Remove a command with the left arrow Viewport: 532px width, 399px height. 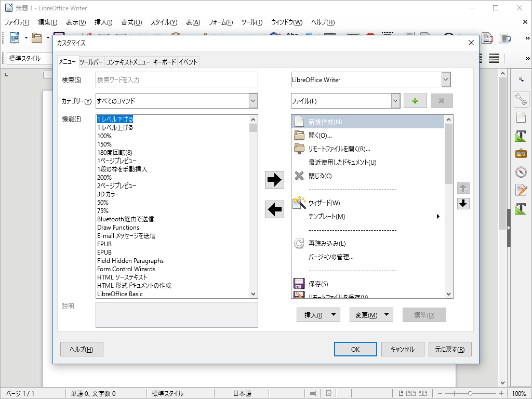[x=274, y=209]
